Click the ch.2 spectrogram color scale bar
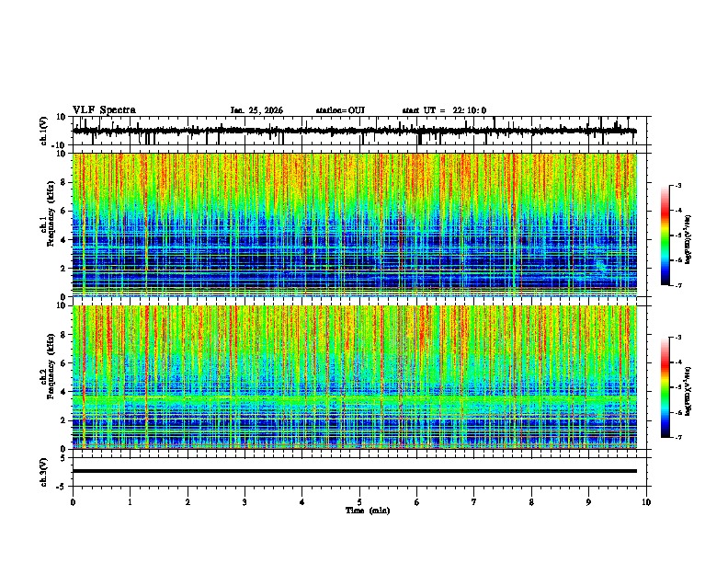The height and width of the screenshot is (563, 728). point(665,387)
